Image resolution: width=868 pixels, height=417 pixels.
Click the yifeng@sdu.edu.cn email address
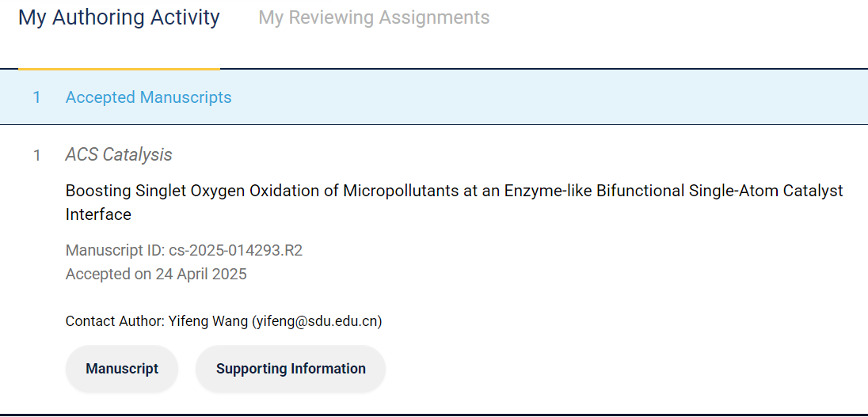(317, 321)
